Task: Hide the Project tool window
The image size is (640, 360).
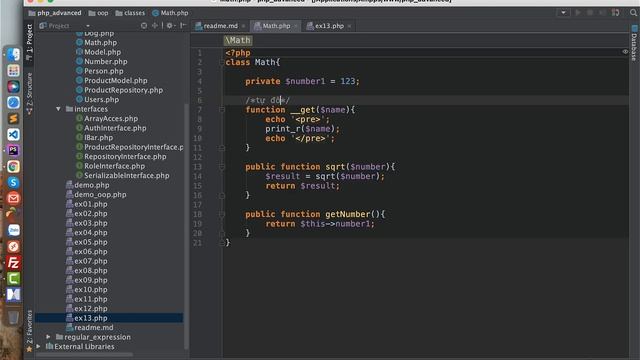Action: click(183, 26)
